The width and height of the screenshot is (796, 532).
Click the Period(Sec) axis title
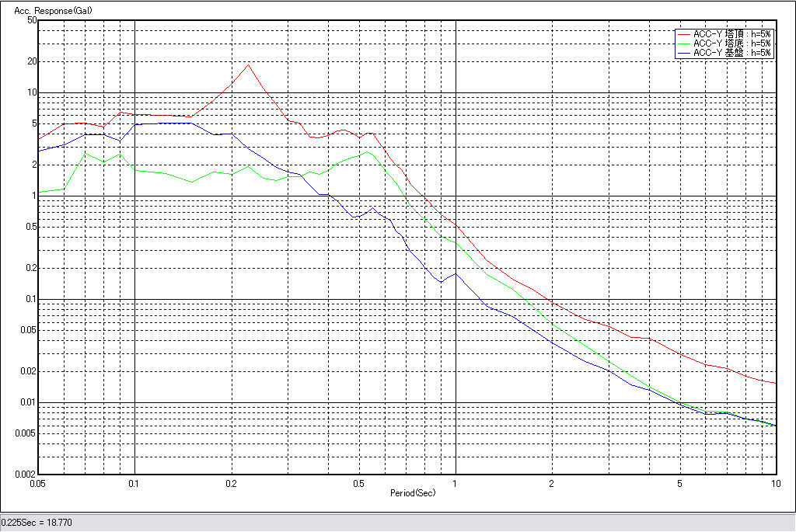[412, 493]
